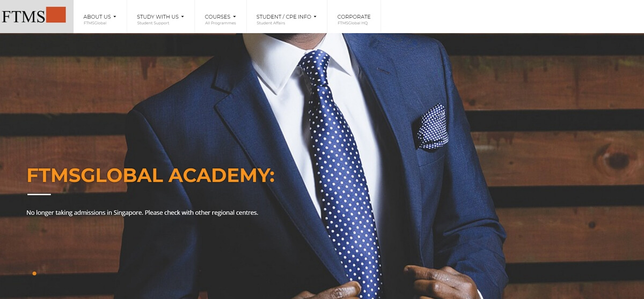Click the FTMSGlobal HQ subtitle
The width and height of the screenshot is (644, 299).
[x=352, y=24]
